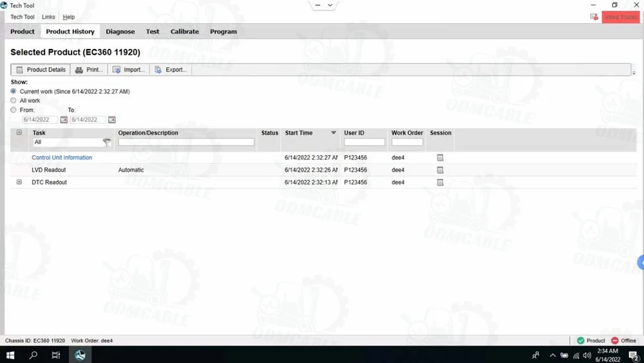Click the Operation/Description filter field
This screenshot has width=644, height=363.
pyautogui.click(x=186, y=142)
